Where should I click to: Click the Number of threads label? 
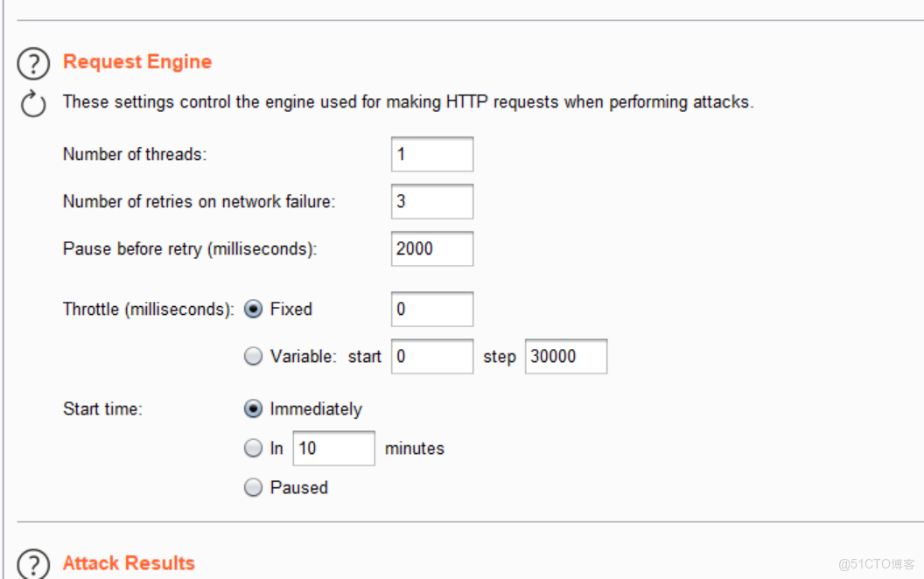pos(135,155)
